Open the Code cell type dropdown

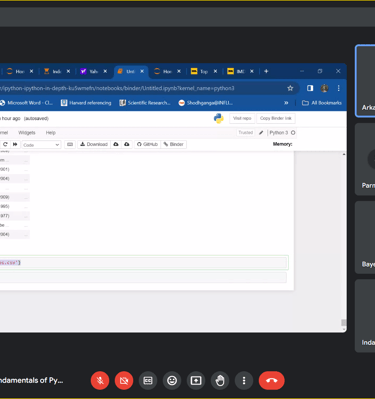[41, 145]
